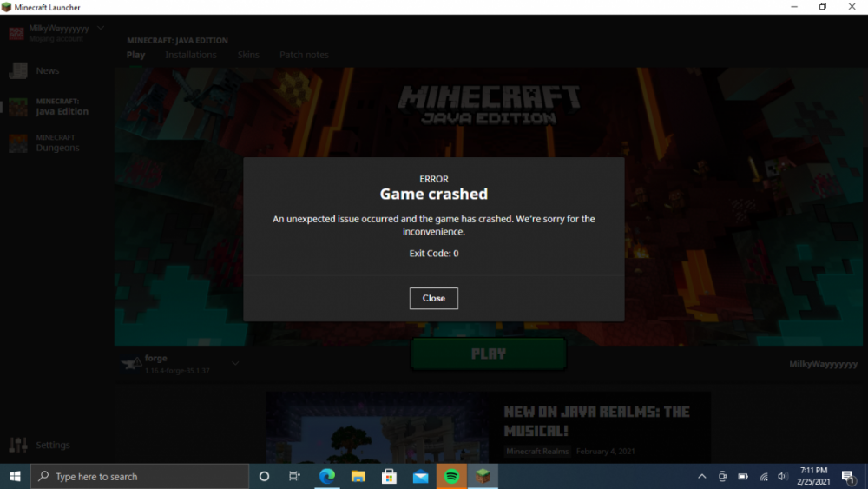The height and width of the screenshot is (489, 868).
Task: Switch to the Play tab
Action: click(135, 55)
